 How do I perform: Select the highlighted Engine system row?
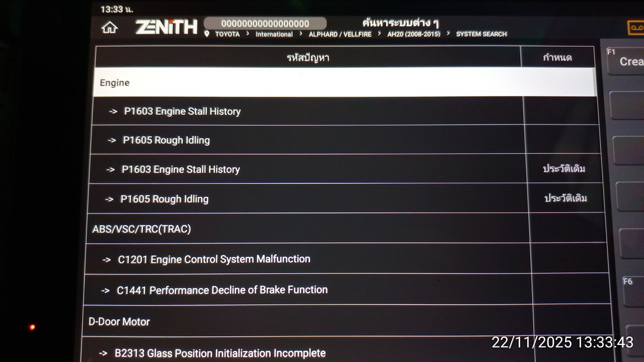pos(344,82)
